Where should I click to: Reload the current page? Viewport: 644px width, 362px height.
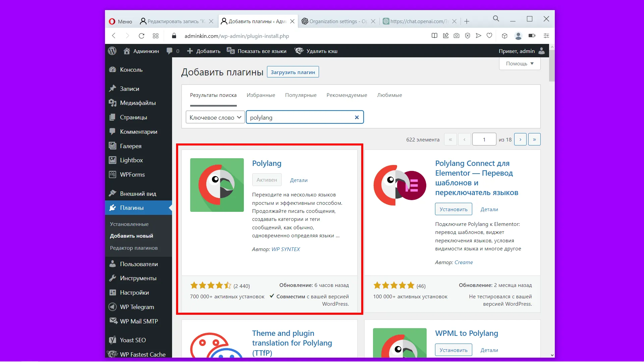coord(142,36)
